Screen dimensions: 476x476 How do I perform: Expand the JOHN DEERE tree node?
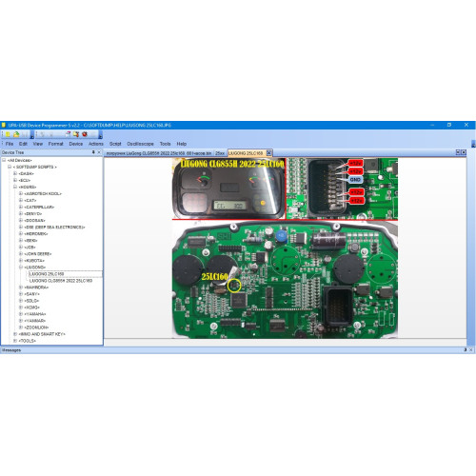click(x=21, y=253)
